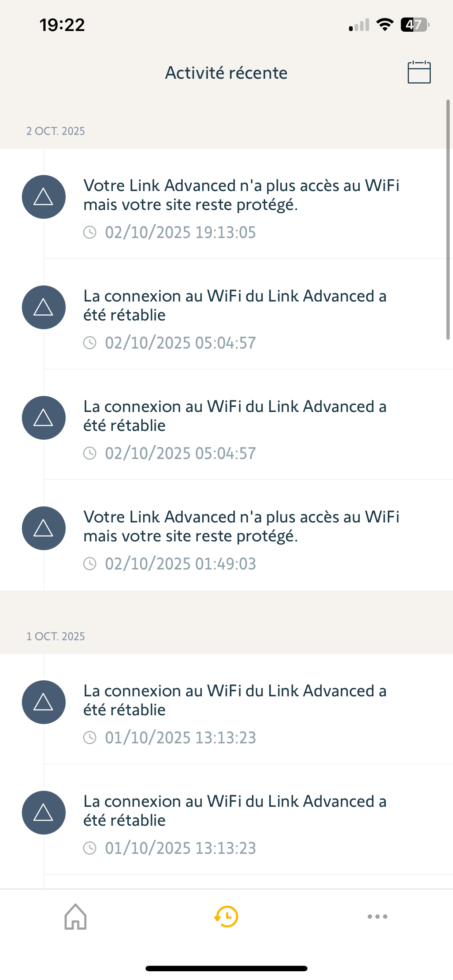Viewport: 453px width, 980px height.
Task: Click the vertical scrollbar of the activity list
Action: [x=448, y=219]
